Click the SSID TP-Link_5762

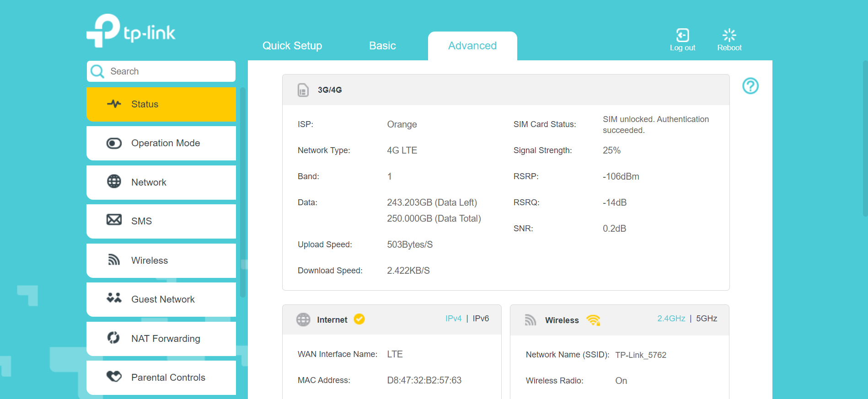641,355
